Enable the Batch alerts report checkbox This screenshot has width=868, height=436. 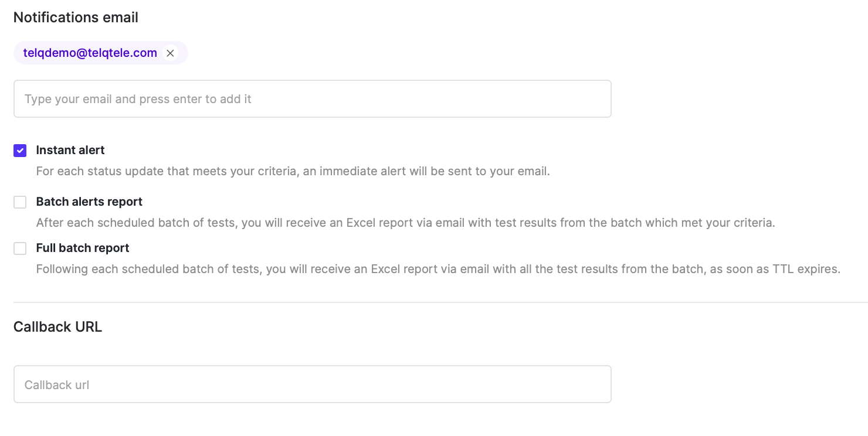coord(20,202)
